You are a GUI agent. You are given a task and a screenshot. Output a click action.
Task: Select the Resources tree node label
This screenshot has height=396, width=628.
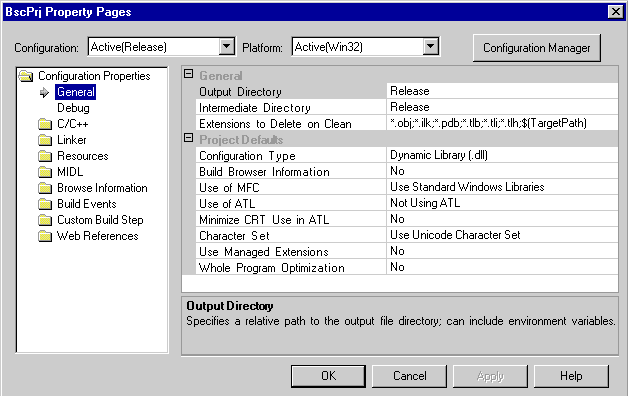click(83, 156)
